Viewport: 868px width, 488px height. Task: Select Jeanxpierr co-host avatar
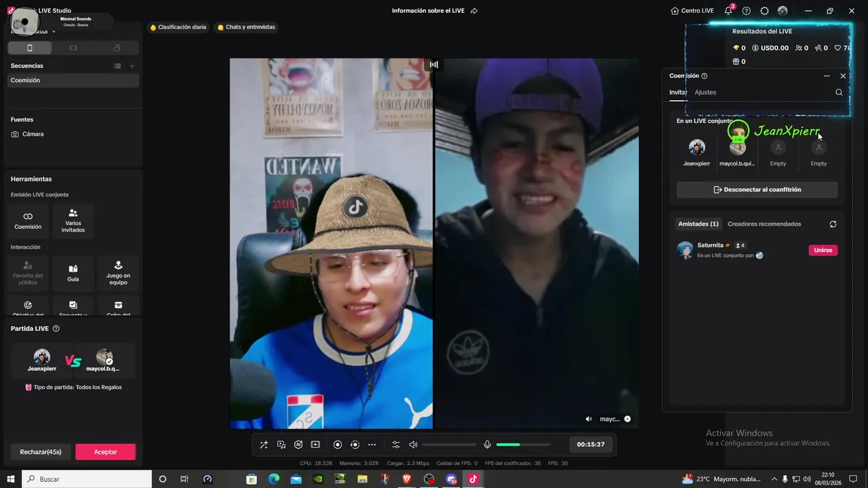click(696, 147)
